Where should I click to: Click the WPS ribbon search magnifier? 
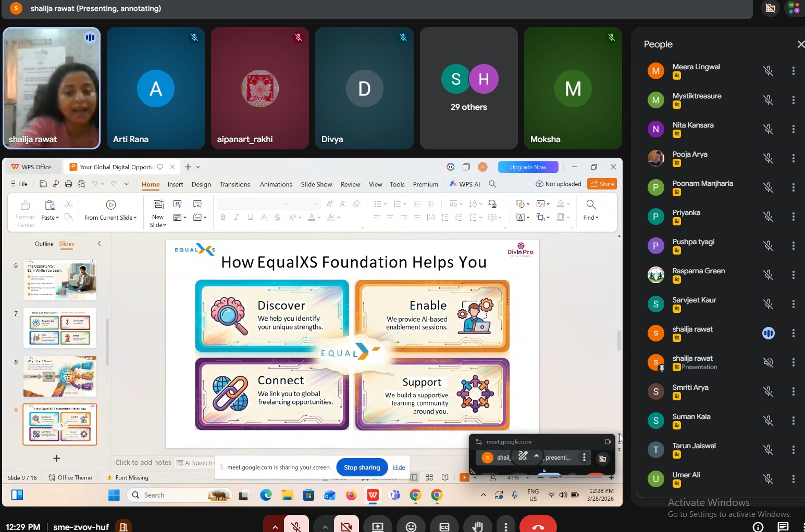tap(492, 184)
